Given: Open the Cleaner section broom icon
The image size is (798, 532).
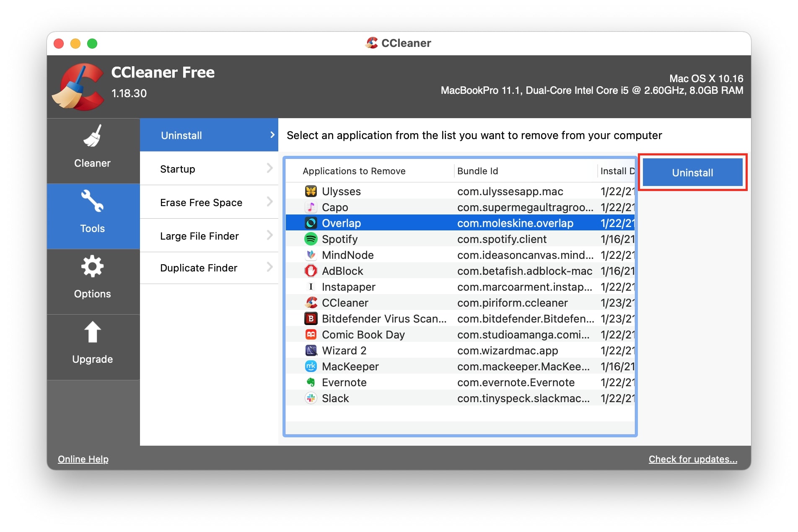Looking at the screenshot, I should [92, 136].
